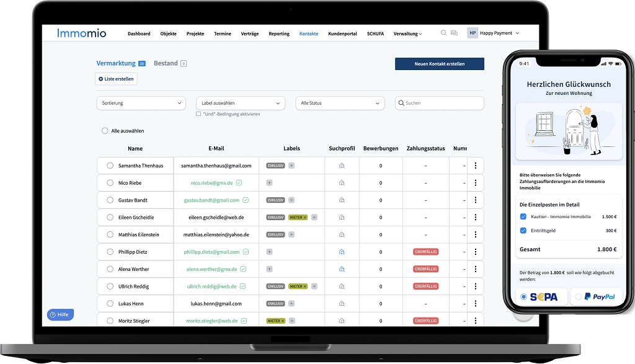
Task: Remove MIETER label from Eileen Gscheidle
Action: coord(305,218)
